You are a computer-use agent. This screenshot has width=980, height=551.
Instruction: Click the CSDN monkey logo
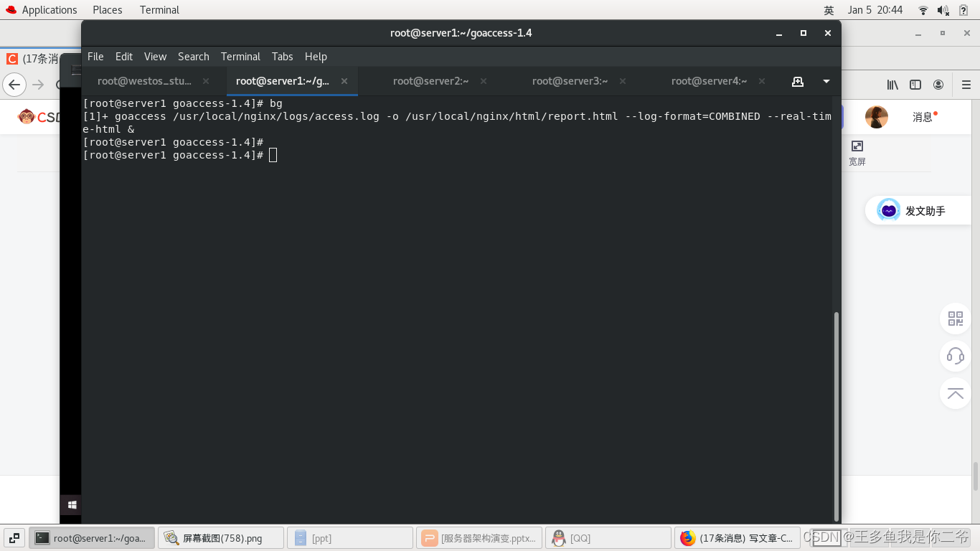pyautogui.click(x=27, y=116)
